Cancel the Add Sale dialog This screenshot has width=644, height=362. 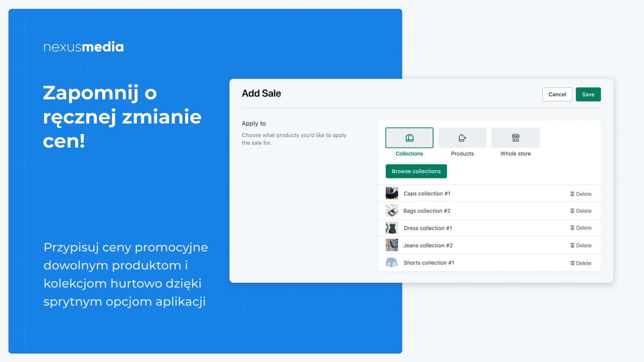point(557,95)
